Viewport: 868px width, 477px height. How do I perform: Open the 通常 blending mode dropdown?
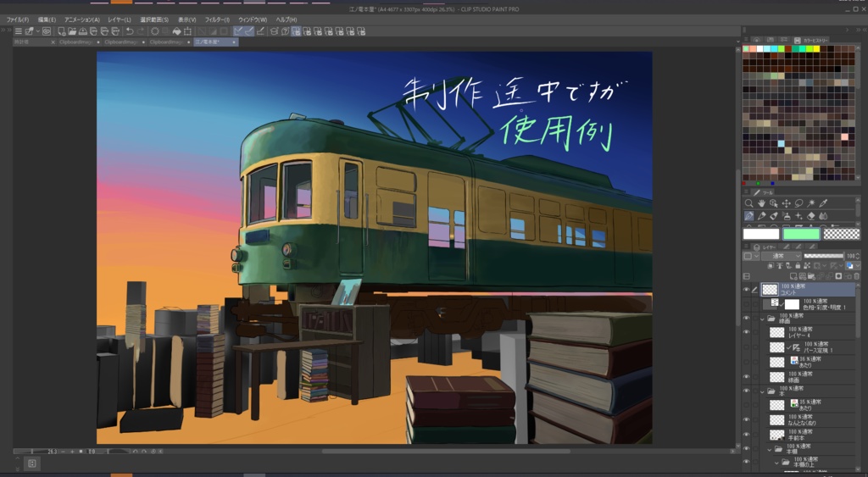point(781,256)
